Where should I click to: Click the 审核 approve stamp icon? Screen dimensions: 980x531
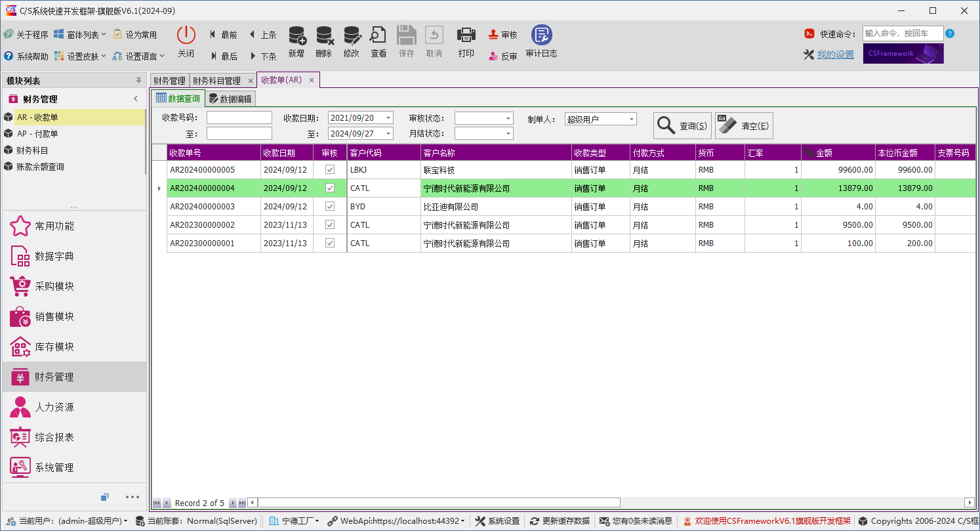click(493, 35)
